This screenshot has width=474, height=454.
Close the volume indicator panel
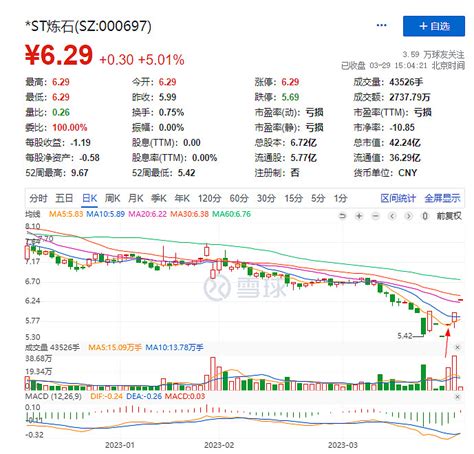[x=457, y=347]
